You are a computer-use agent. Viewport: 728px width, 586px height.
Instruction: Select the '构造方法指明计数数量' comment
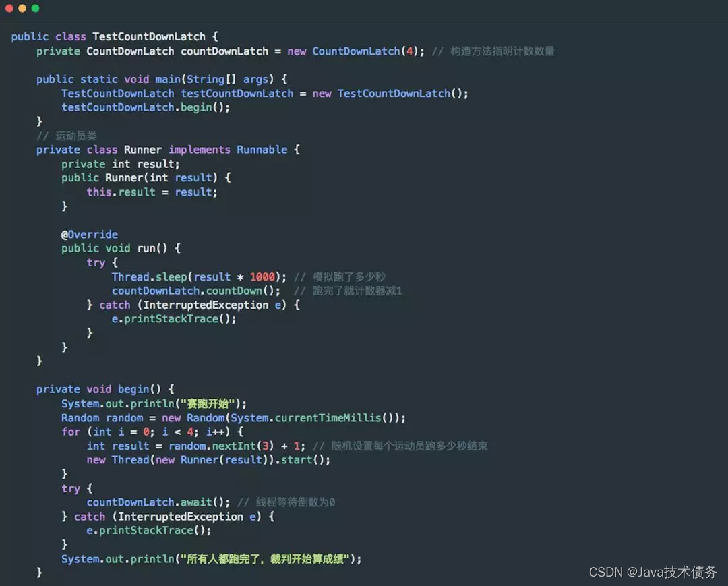tap(502, 51)
